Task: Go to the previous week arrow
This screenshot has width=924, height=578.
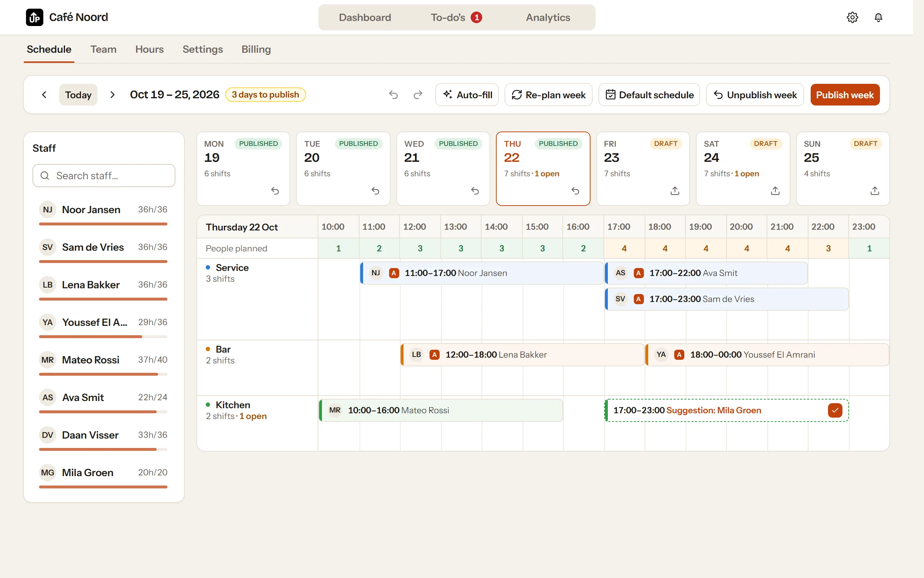Action: tap(44, 94)
